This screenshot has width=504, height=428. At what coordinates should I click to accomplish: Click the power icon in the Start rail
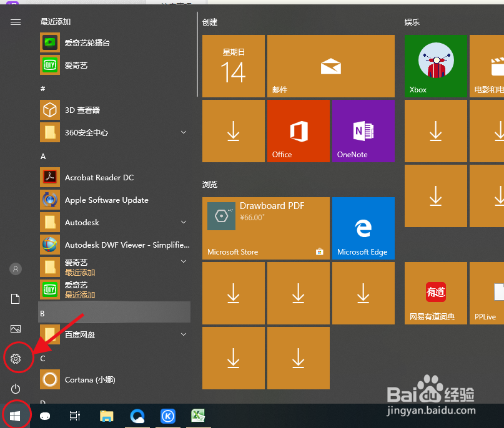pos(16,389)
